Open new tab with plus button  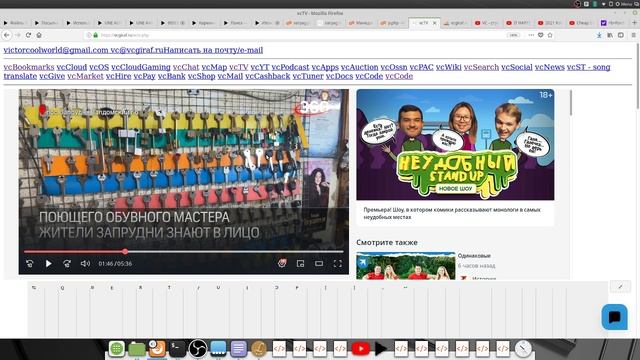(634, 23)
